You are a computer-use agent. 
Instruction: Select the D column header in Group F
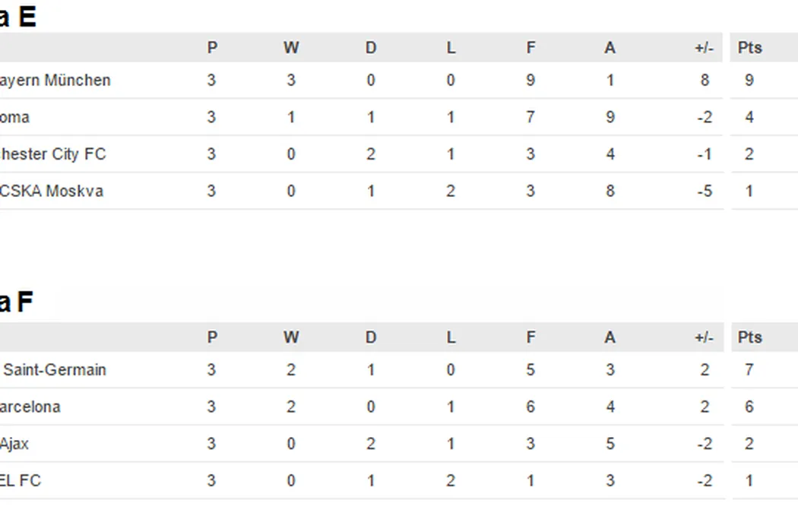tap(371, 337)
